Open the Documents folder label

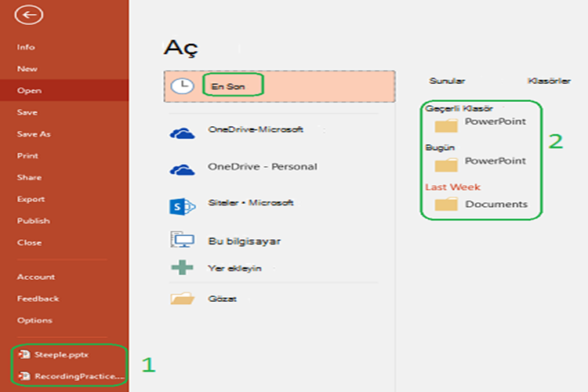click(496, 204)
